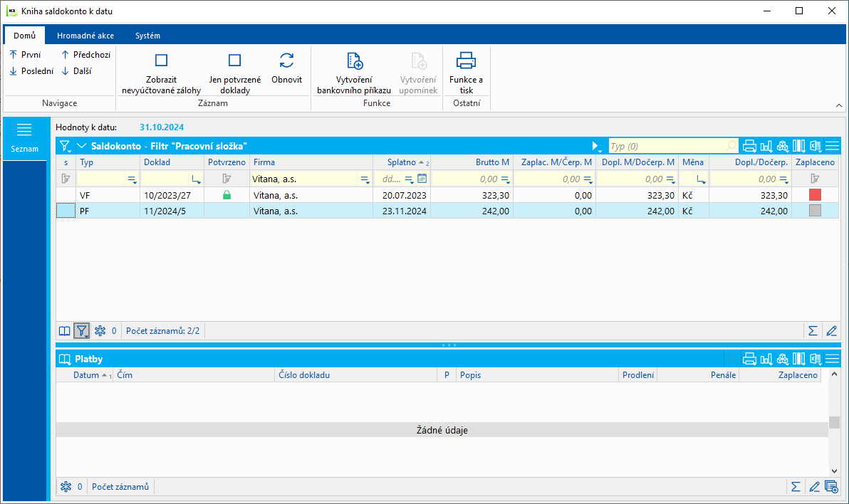This screenshot has width=849, height=504.
Task: Click the Obnovit refresh icon
Action: pos(286,61)
